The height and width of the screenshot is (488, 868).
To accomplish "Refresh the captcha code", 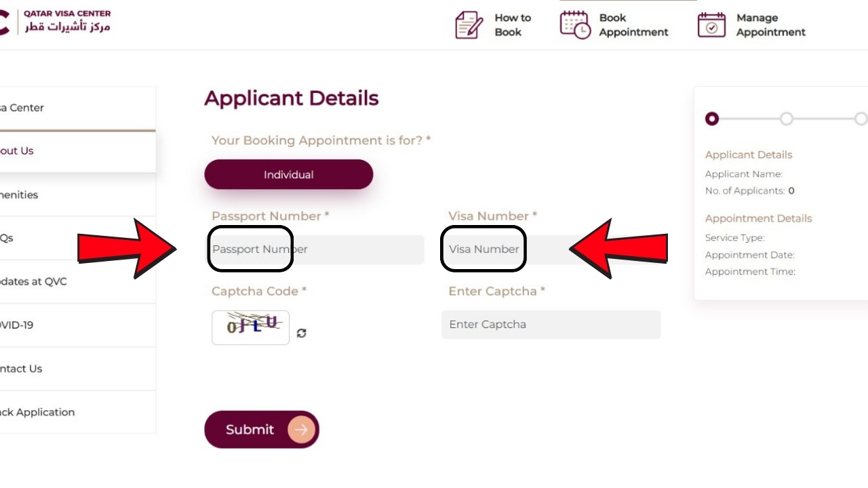I will 302,333.
